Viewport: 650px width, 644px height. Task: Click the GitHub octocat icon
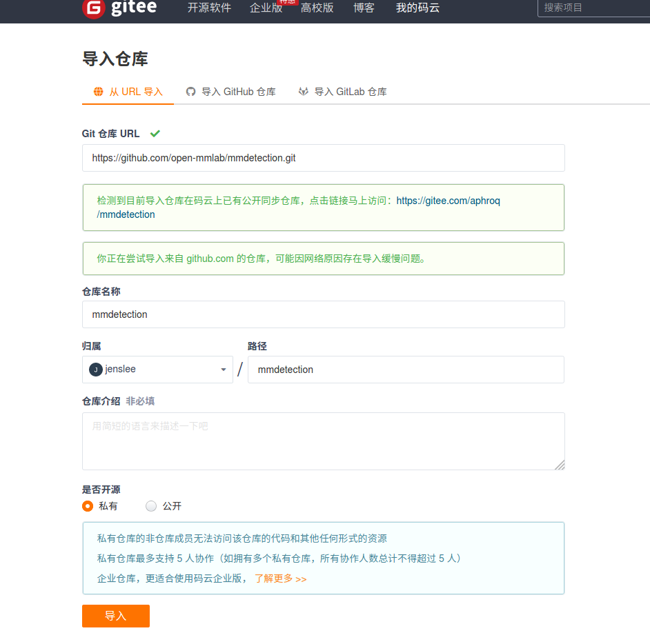(x=190, y=92)
